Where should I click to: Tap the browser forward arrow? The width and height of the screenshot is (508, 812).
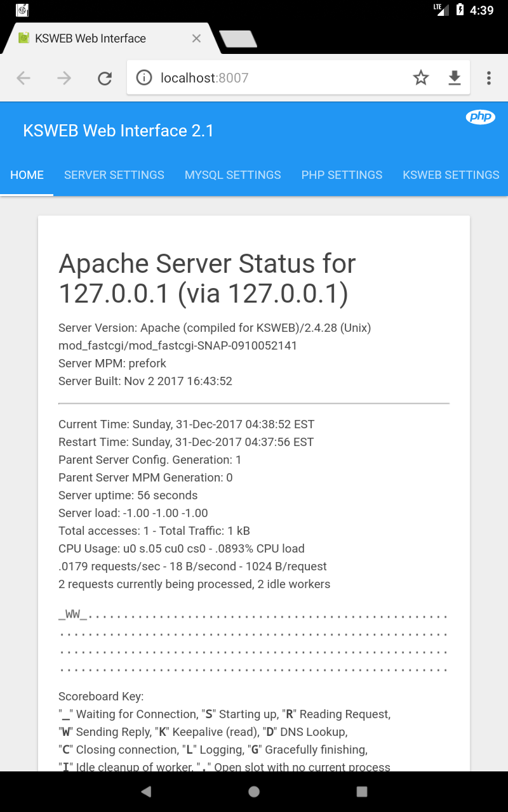click(x=64, y=78)
